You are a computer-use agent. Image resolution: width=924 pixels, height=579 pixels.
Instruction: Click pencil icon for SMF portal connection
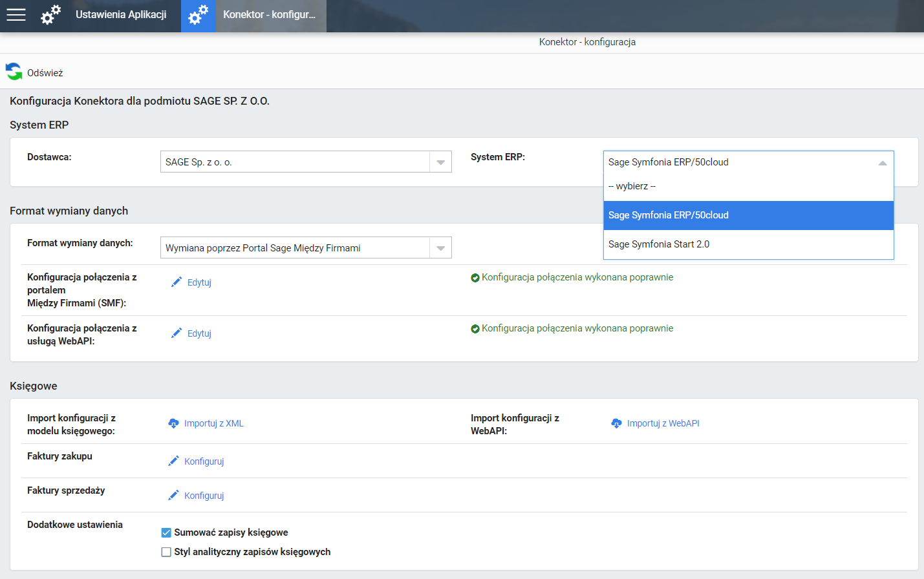click(x=177, y=282)
